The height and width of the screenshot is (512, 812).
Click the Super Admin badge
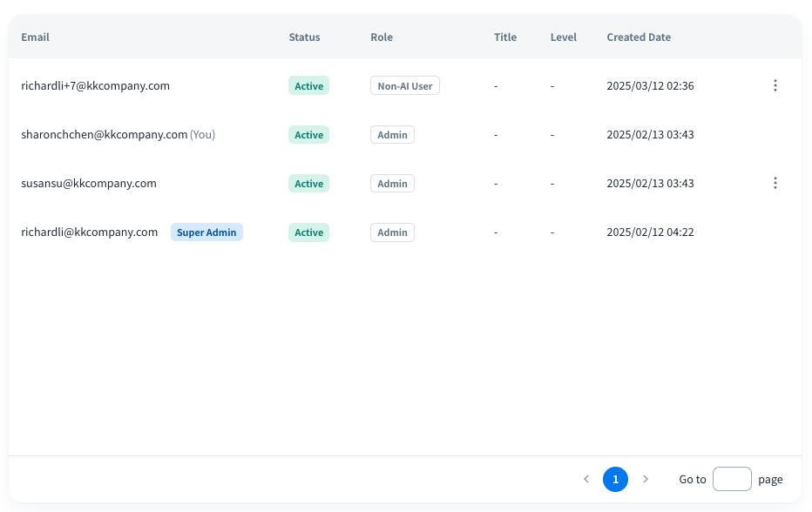coord(206,232)
